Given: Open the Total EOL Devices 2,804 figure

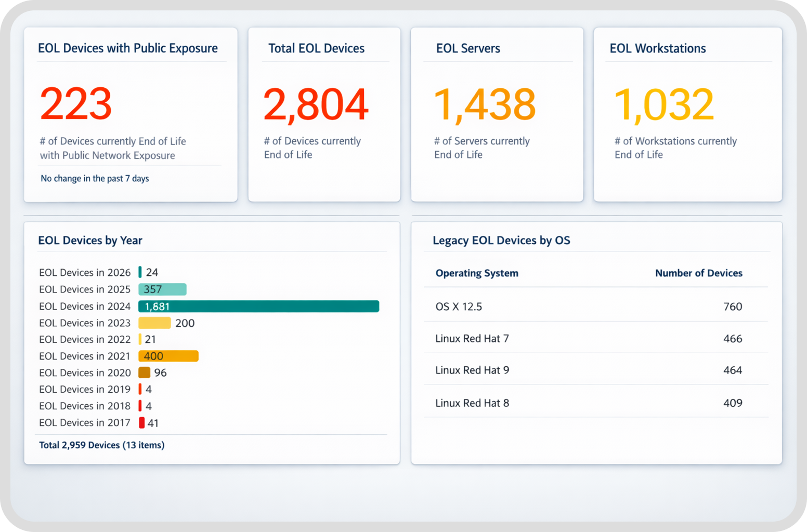Looking at the screenshot, I should tap(316, 104).
